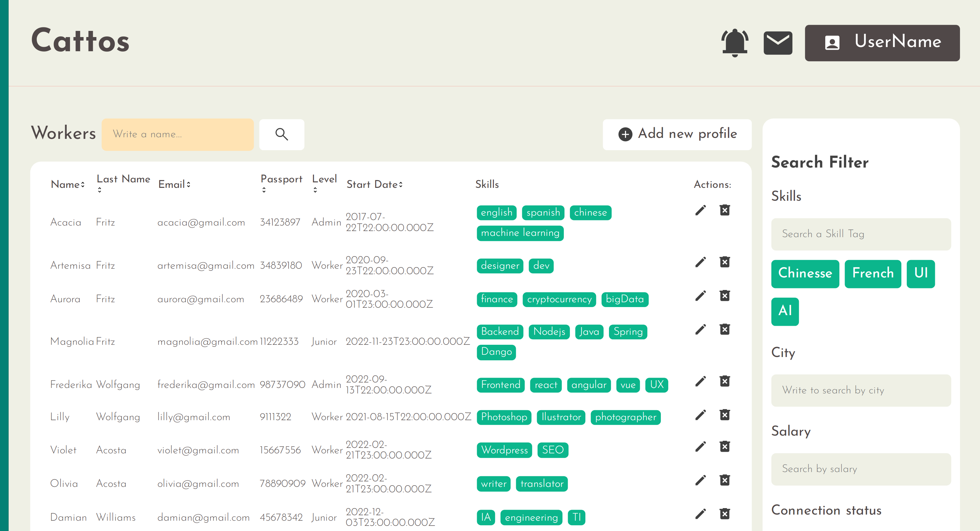
Task: Open the notifications bell
Action: [x=735, y=43]
